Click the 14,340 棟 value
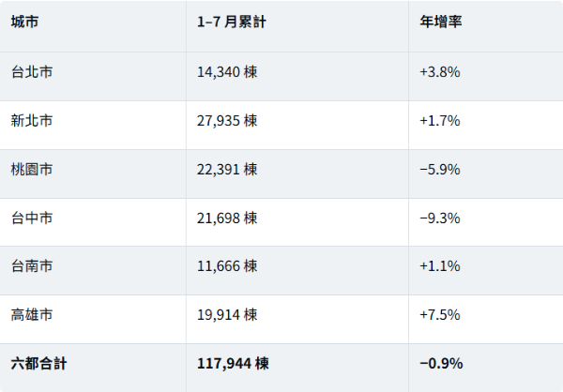The image size is (563, 392). pos(227,72)
